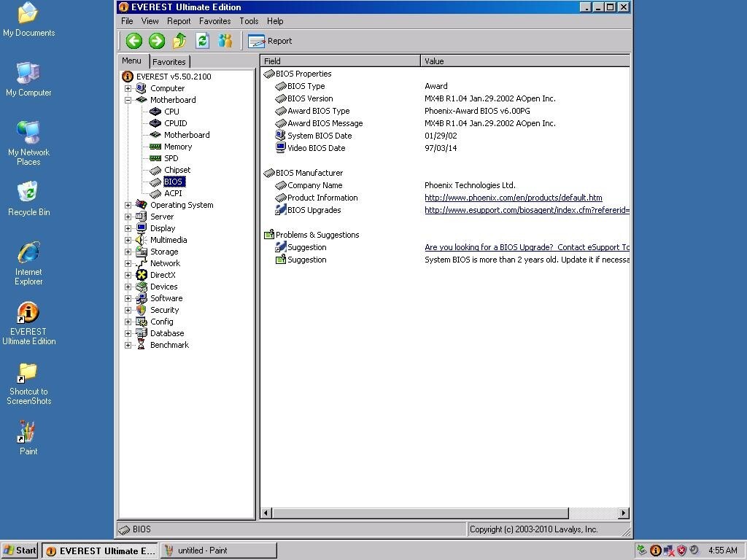This screenshot has height=560, width=747.
Task: Click the horizontal scrollbar left arrow
Action: (x=266, y=513)
